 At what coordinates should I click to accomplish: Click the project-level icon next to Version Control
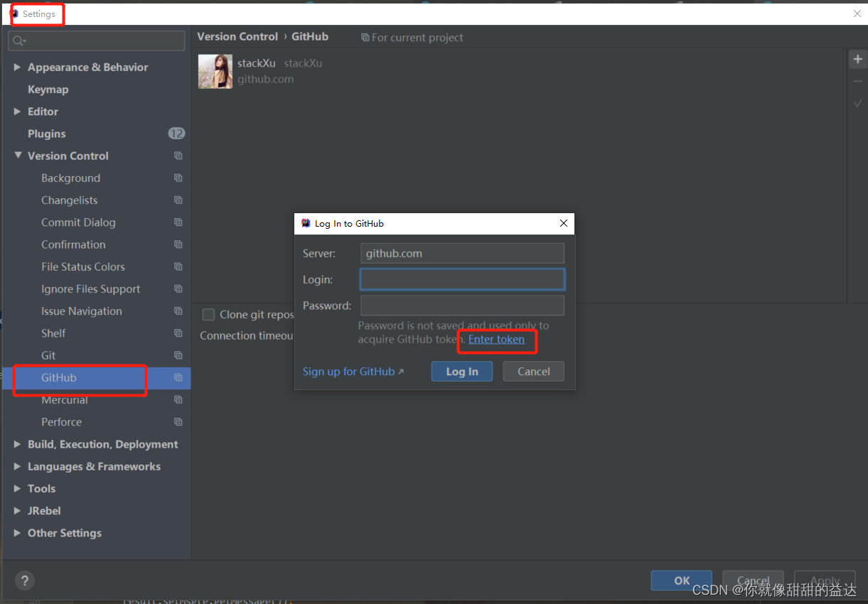pyautogui.click(x=178, y=156)
